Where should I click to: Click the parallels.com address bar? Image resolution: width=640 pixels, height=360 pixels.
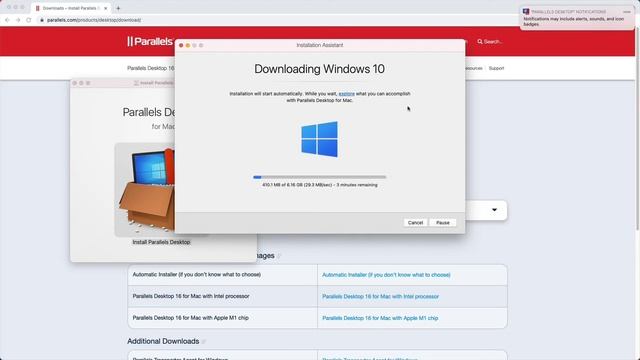click(93, 20)
